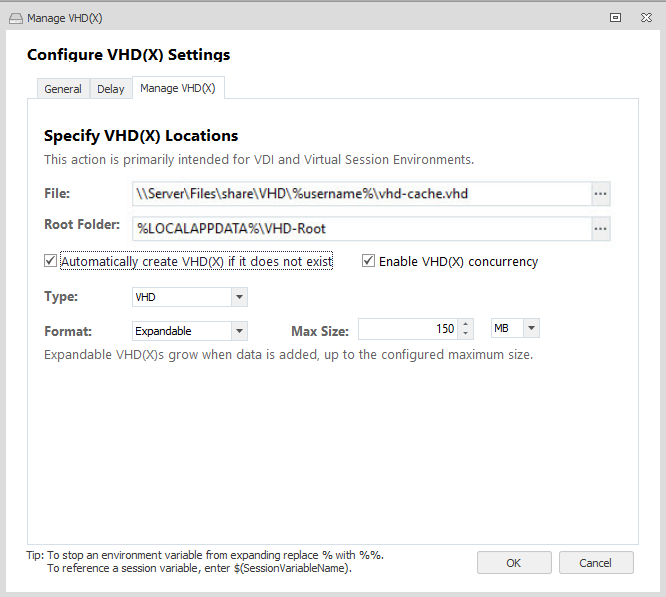666x597 pixels.
Task: Switch to the General tab
Action: [x=63, y=89]
